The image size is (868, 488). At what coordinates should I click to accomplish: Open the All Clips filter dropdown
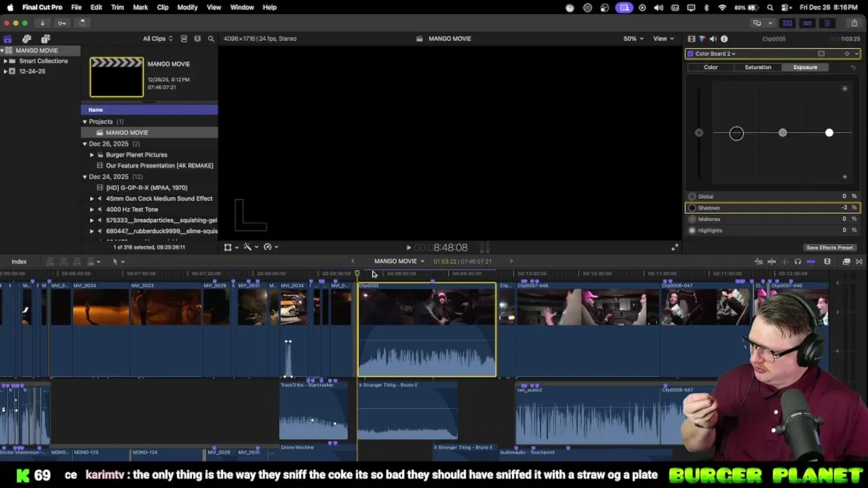[x=157, y=39]
